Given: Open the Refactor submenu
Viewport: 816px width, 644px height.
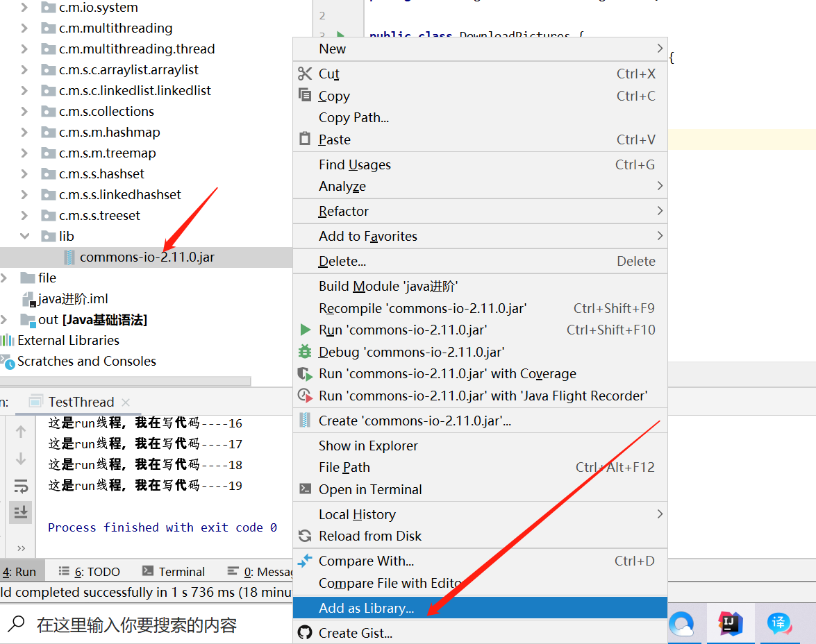Looking at the screenshot, I should (x=480, y=211).
